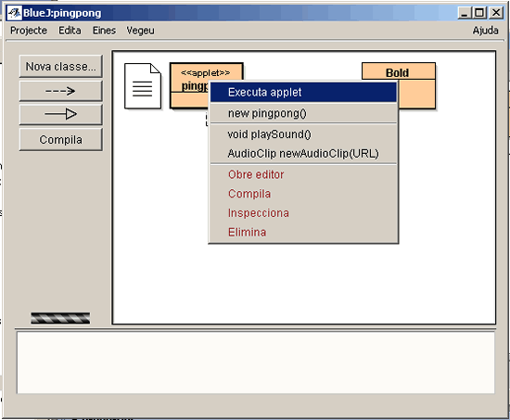
Task: Open the Vegeu menu
Action: [140, 31]
